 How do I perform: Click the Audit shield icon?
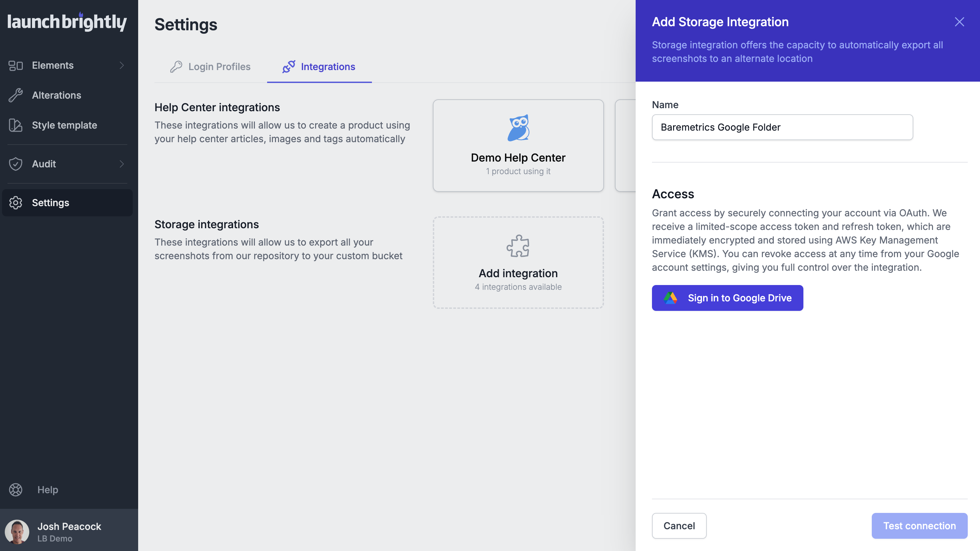[x=16, y=164]
